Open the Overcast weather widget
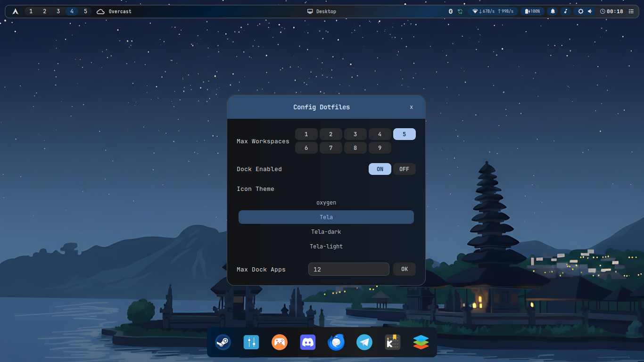This screenshot has width=644, height=362. 114,11
